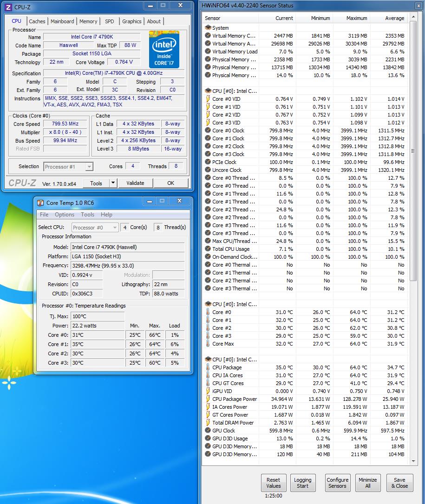Click the thermometer icon beside Core #0 temperature
Screen dimensions: 425x504
click(208, 312)
